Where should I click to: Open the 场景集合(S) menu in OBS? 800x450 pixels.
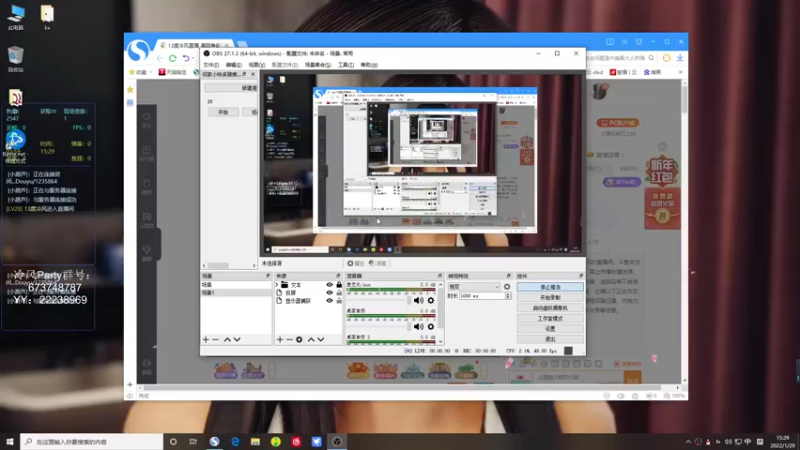point(317,65)
